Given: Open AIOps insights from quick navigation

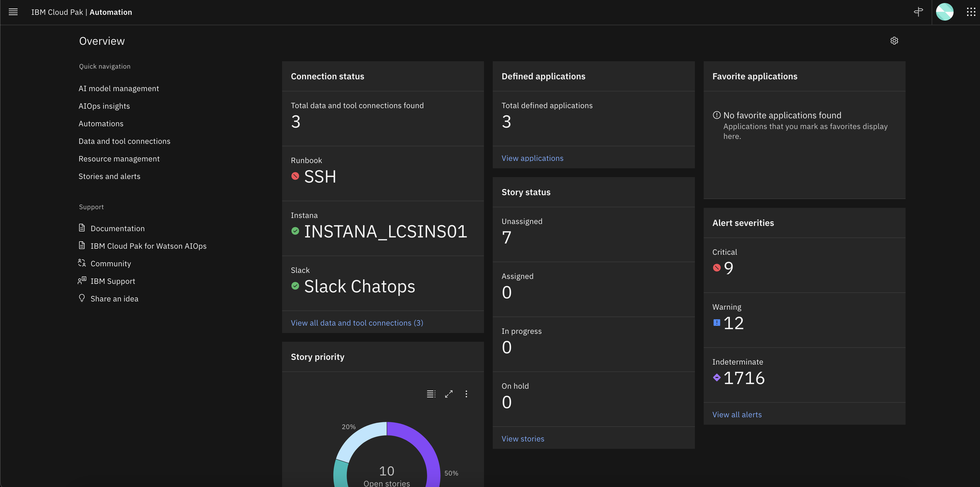Looking at the screenshot, I should 104,106.
